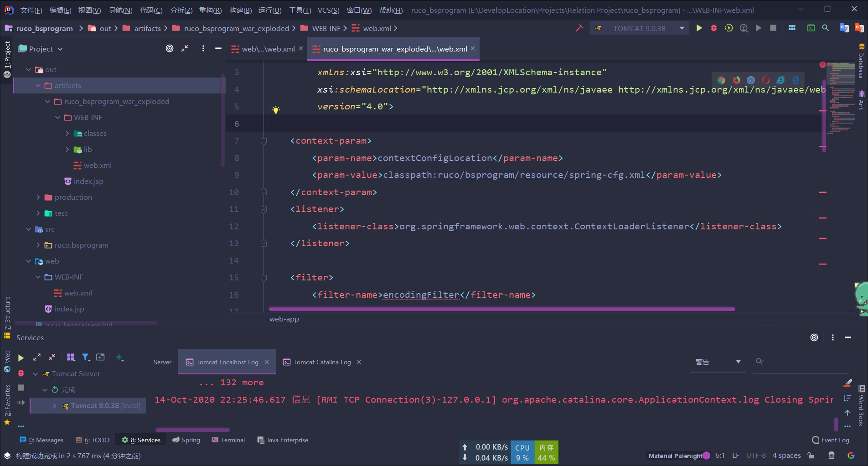
Task: Toggle the 2: Favorites side tool window
Action: 7,404
